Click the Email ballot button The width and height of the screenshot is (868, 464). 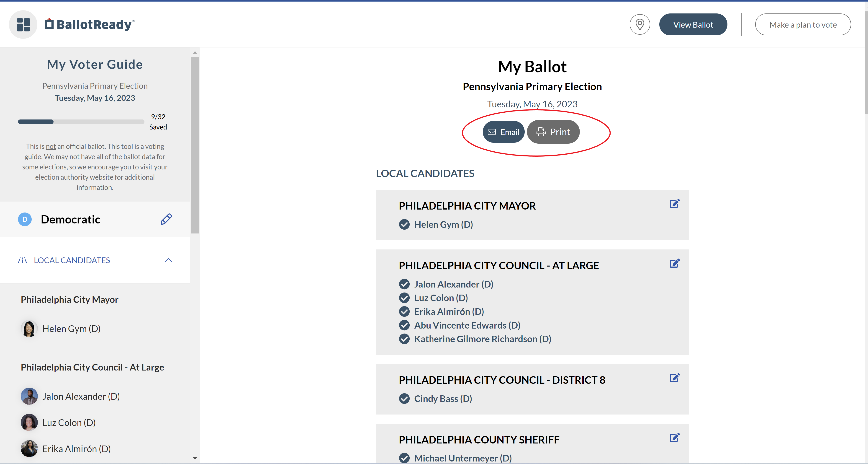pyautogui.click(x=503, y=132)
